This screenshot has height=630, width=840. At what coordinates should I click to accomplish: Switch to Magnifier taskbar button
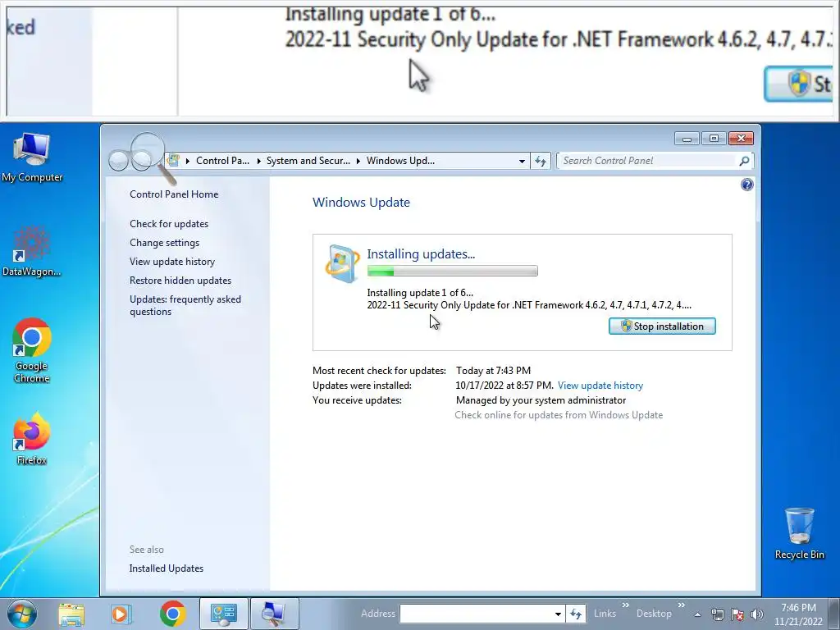[x=274, y=614]
